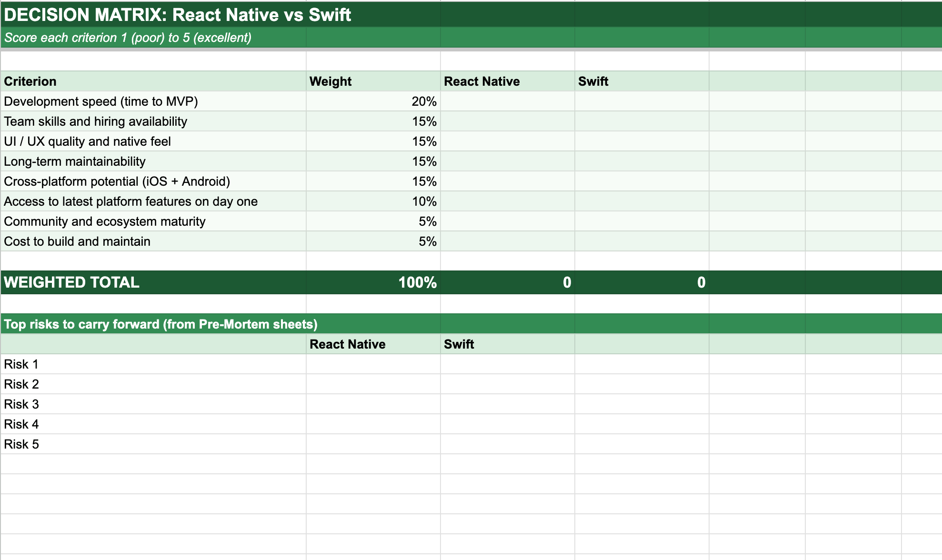This screenshot has height=560, width=942.
Task: Select the Swift cell for Risk 1
Action: (508, 364)
